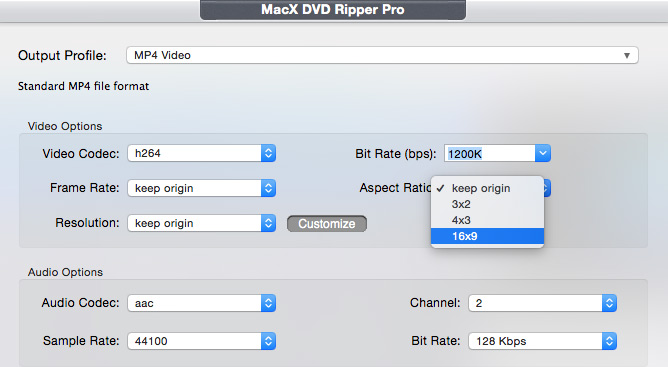Open the Sample Rate 44100 dropdown
This screenshot has height=367, width=668.
pos(202,341)
